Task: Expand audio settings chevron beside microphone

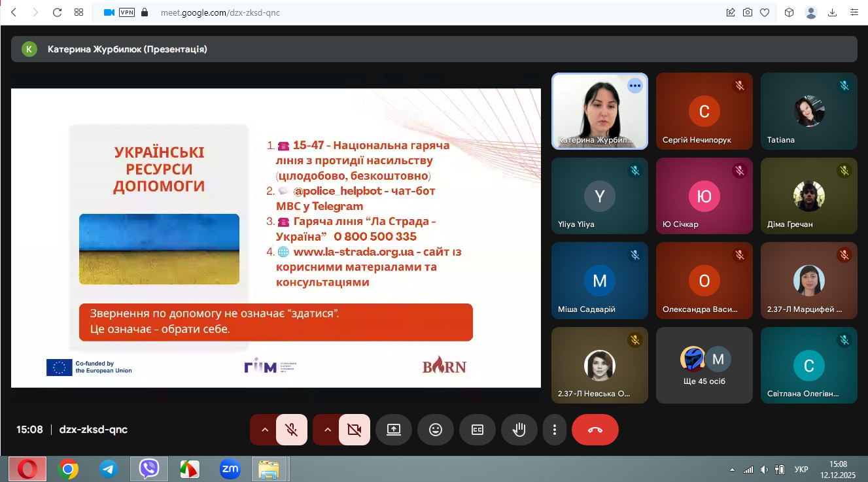Action: 265,430
